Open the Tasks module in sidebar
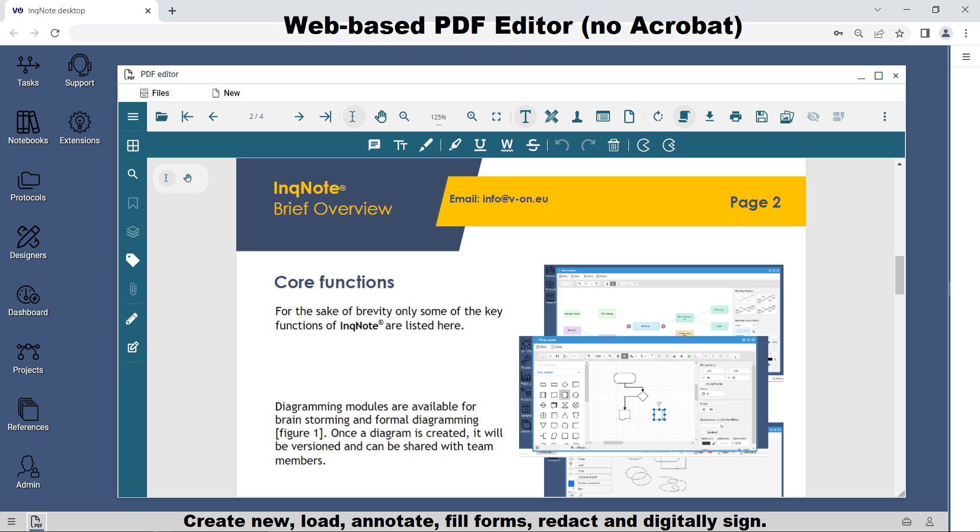The height and width of the screenshot is (532, 980). pyautogui.click(x=28, y=71)
